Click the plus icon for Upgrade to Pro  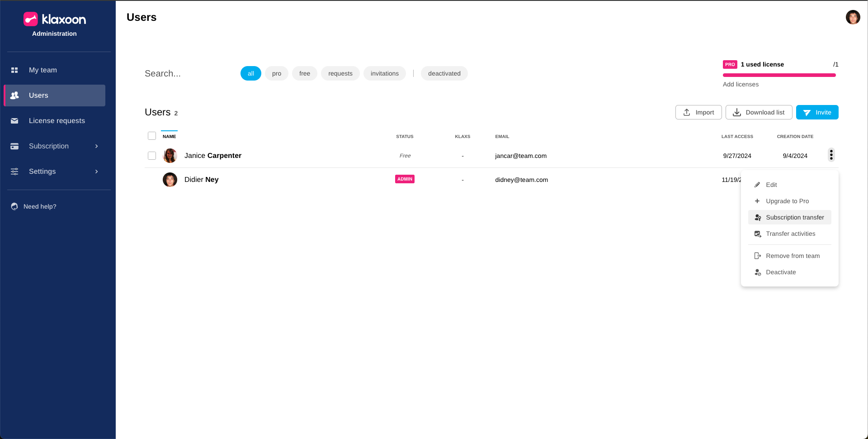click(x=757, y=201)
